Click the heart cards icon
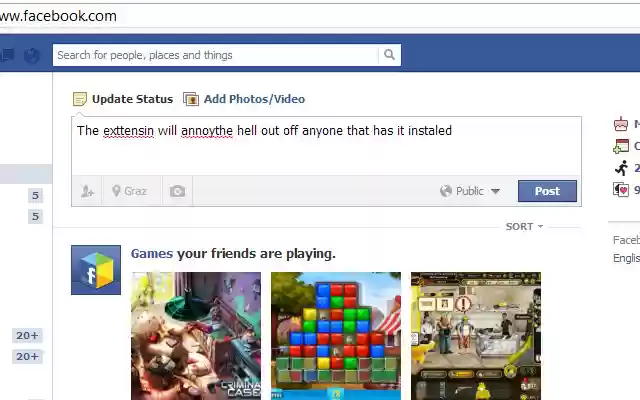 pyautogui.click(x=621, y=189)
